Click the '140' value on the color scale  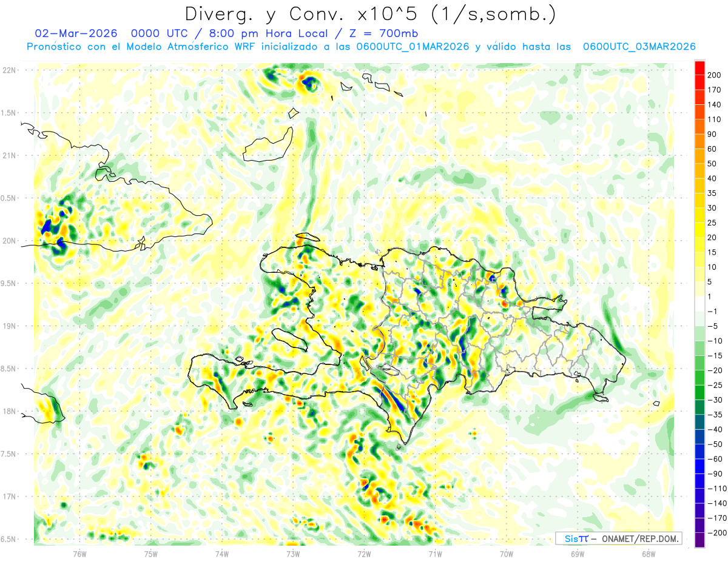coord(714,104)
